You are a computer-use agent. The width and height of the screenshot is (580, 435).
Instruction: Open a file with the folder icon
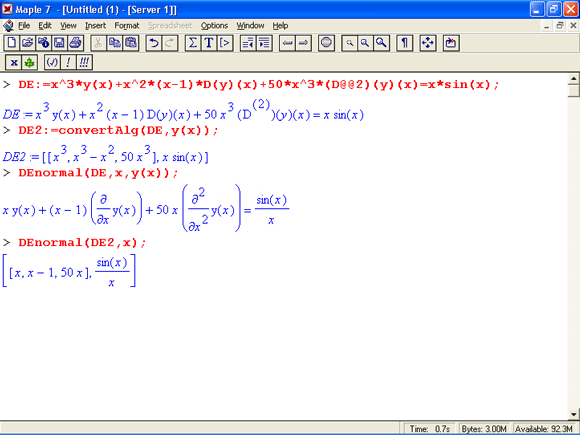pos(27,43)
